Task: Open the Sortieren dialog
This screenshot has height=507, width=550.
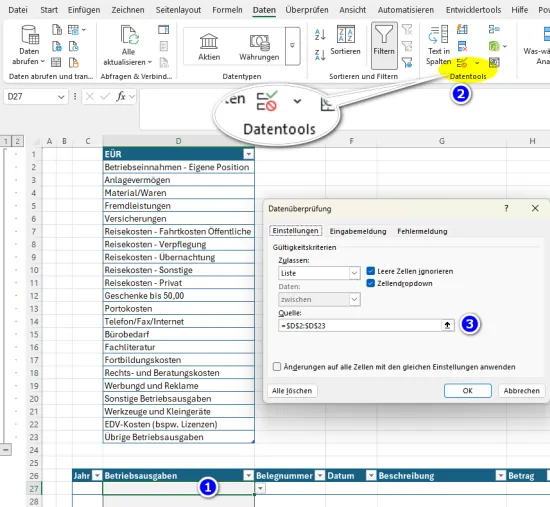Action: (346, 40)
